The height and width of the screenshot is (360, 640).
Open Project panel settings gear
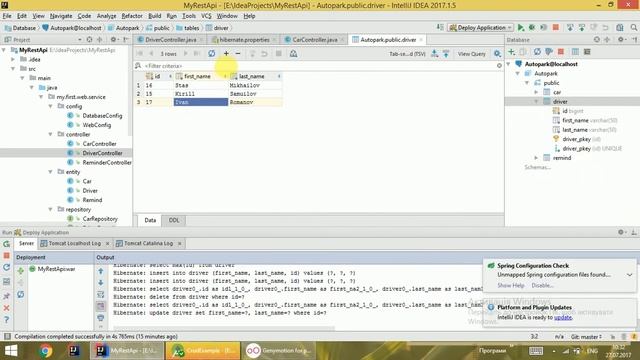[113, 40]
